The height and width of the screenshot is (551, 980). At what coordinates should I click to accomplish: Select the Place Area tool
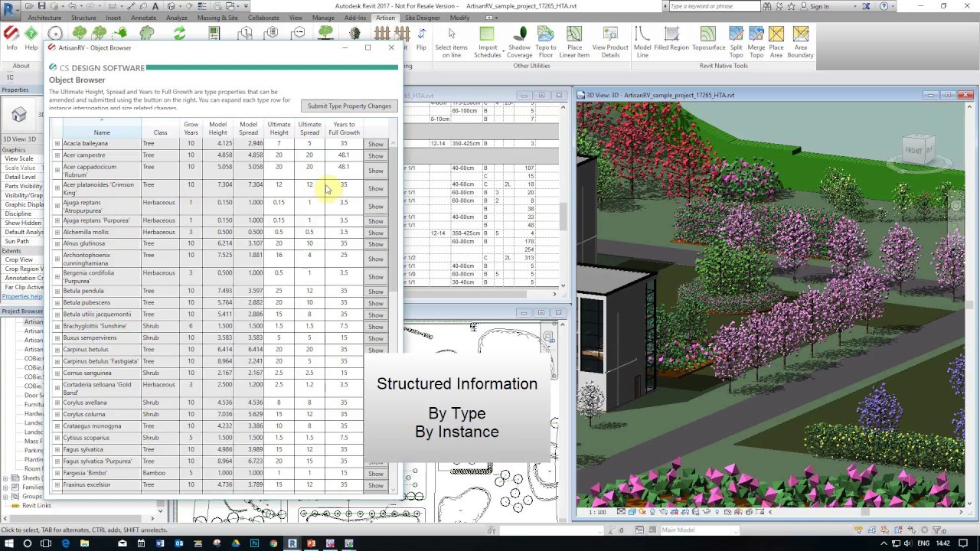[x=776, y=42]
